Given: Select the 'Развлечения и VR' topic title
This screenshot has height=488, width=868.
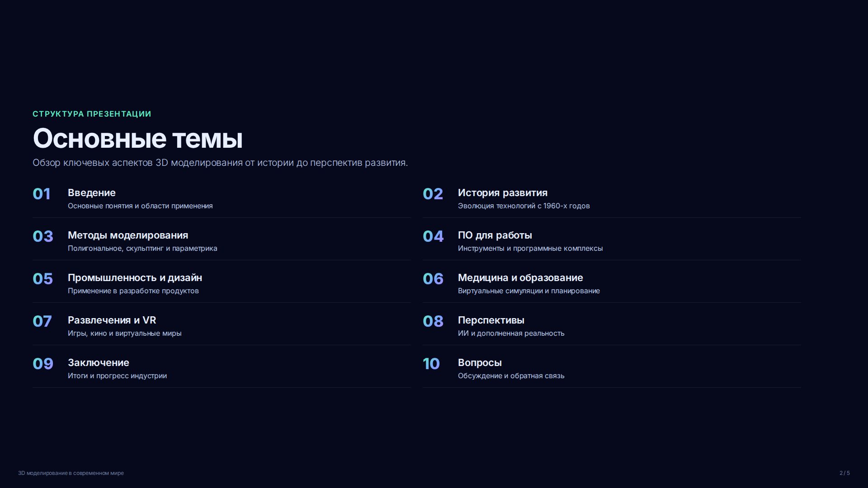Looking at the screenshot, I should 112,320.
